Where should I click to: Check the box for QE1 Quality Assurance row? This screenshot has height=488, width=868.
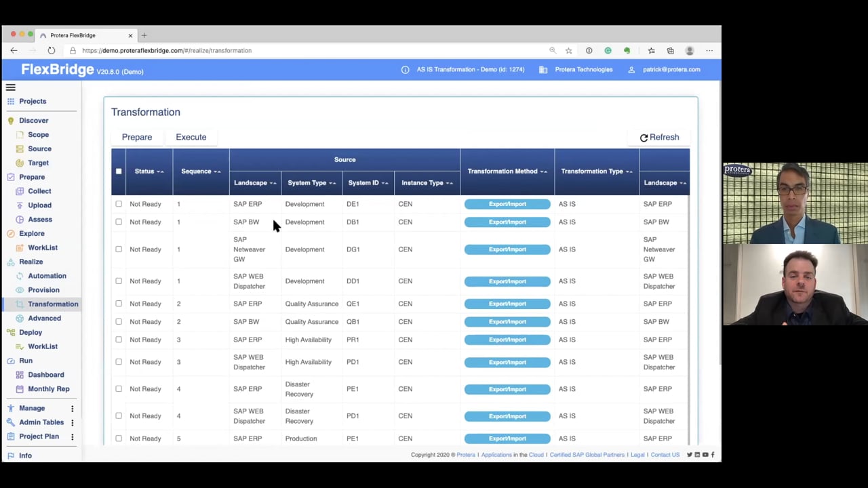coord(119,304)
